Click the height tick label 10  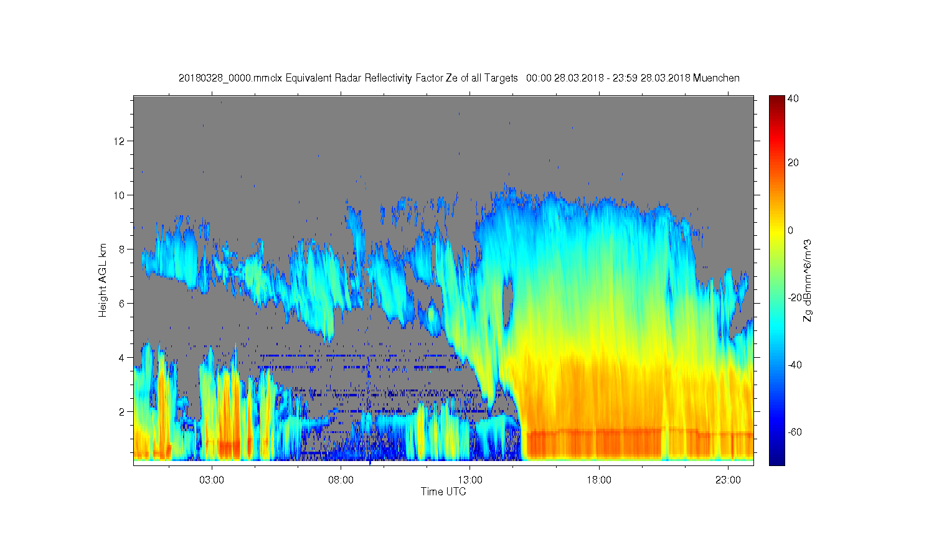pos(120,195)
